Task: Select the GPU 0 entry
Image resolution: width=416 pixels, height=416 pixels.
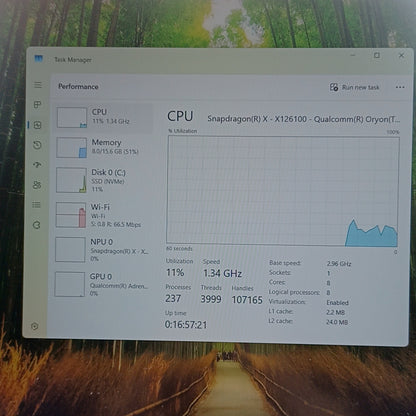Action: [x=101, y=284]
